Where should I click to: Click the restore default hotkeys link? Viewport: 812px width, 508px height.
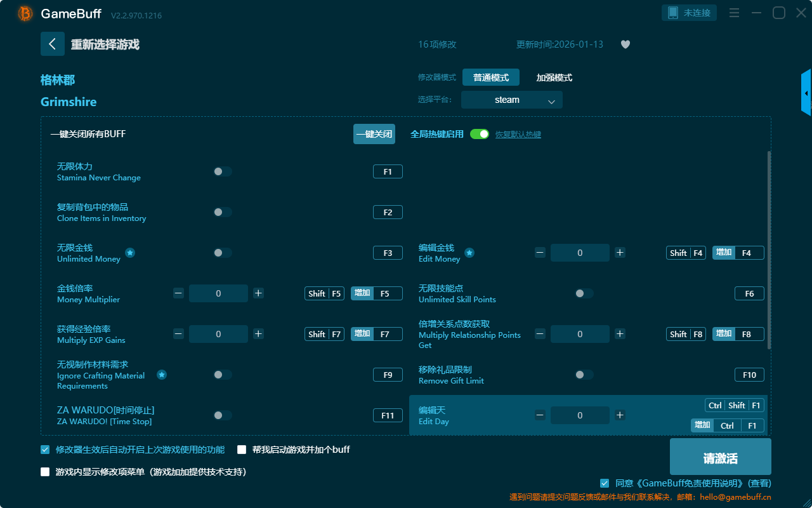518,135
